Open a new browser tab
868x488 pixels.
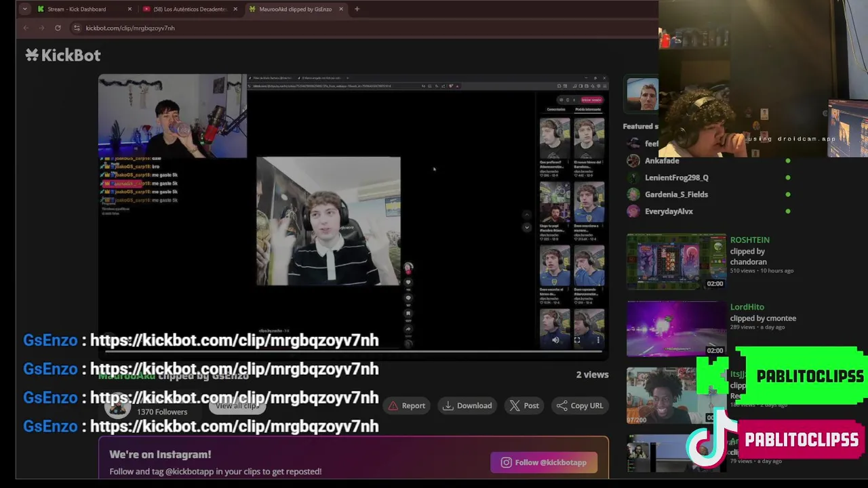tap(357, 9)
